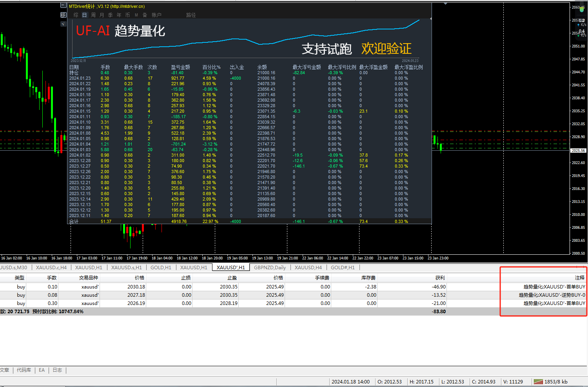Click the V: 11129 volume value in the status bar

click(x=513, y=382)
